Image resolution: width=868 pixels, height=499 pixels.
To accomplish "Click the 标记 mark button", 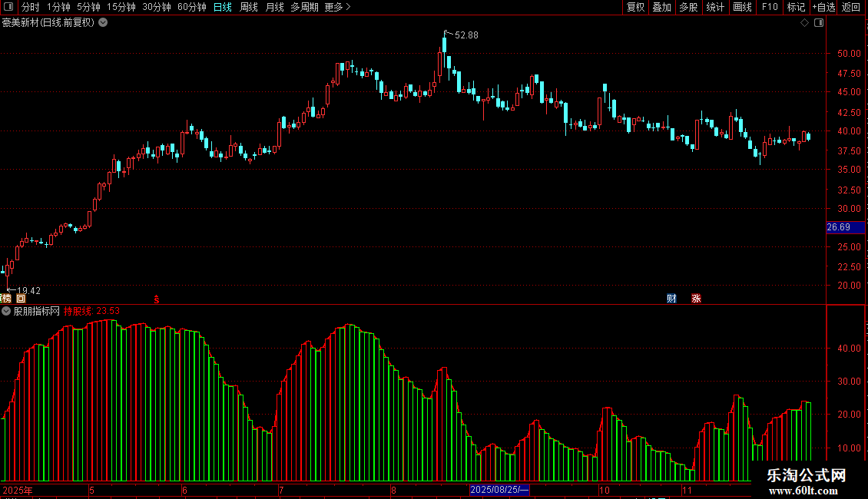I will tap(796, 7).
